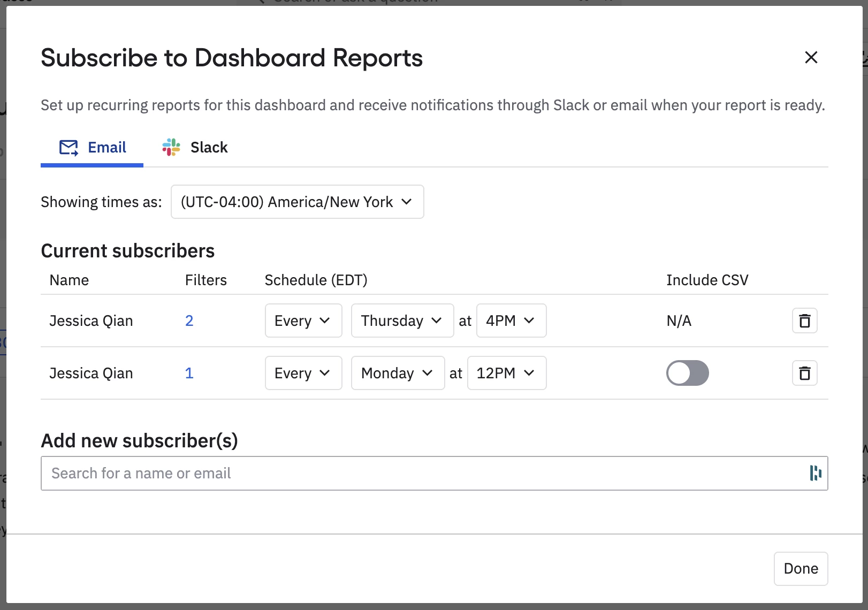Click the icon inside subscriber search field

(x=815, y=473)
